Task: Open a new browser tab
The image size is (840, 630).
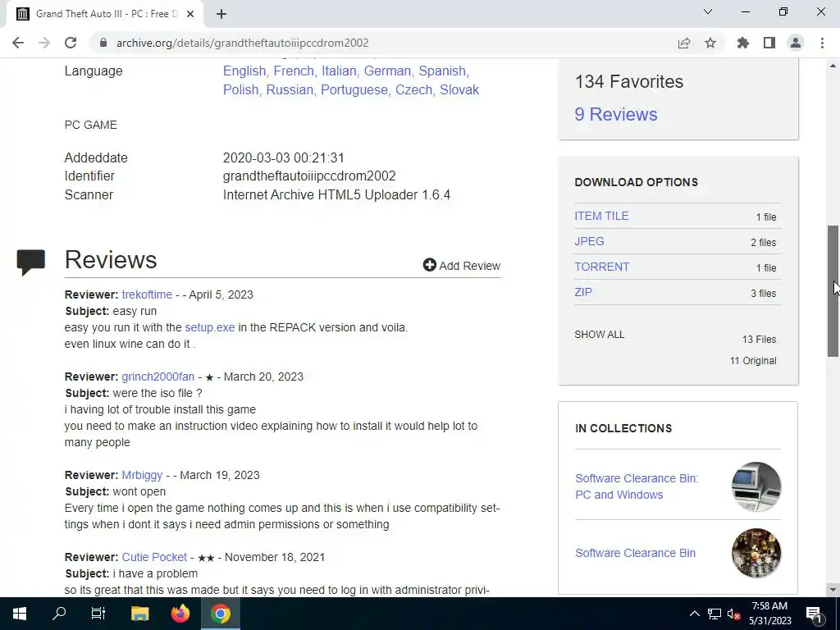Action: (x=221, y=14)
